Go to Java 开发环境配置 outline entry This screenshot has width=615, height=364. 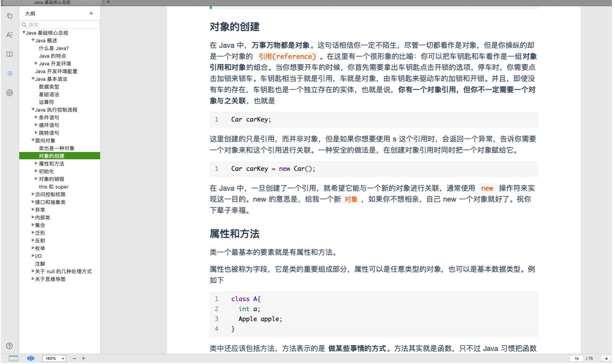click(x=56, y=71)
